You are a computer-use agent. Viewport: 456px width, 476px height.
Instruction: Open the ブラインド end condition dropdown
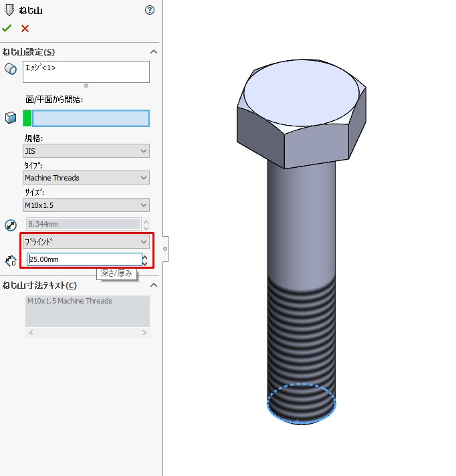pos(86,242)
